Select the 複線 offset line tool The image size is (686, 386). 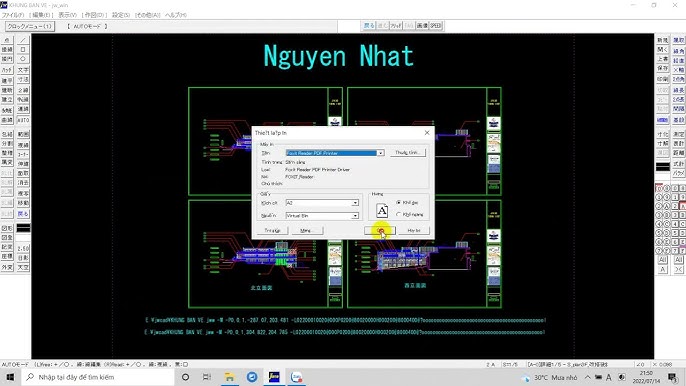click(23, 144)
